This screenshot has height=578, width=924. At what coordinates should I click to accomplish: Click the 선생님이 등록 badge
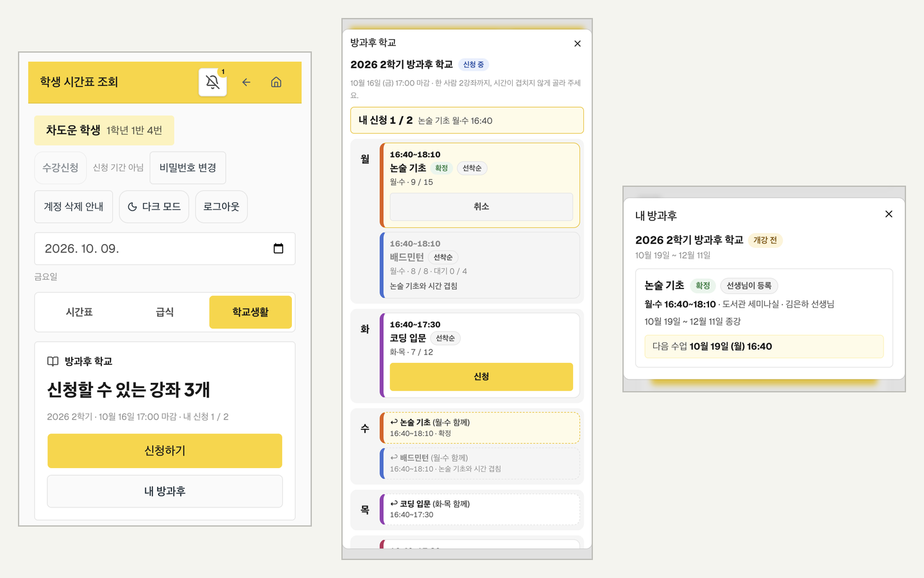[749, 286]
